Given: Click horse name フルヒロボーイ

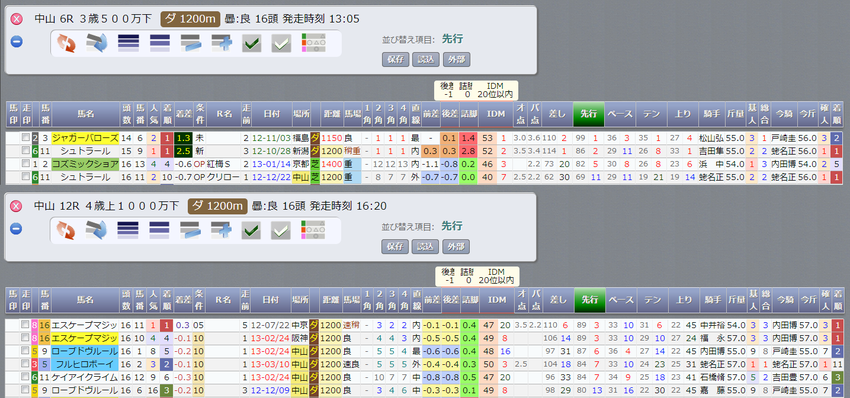Looking at the screenshot, I should pos(86,364).
